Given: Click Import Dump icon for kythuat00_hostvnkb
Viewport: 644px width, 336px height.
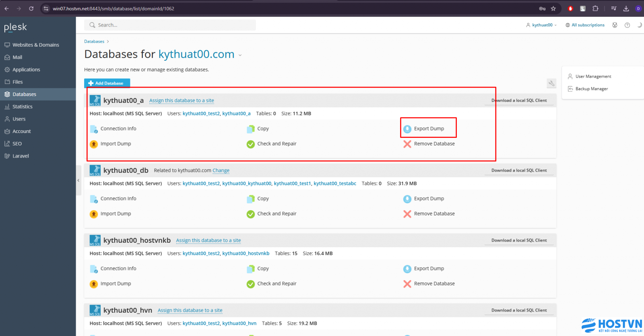Looking at the screenshot, I should pyautogui.click(x=94, y=284).
